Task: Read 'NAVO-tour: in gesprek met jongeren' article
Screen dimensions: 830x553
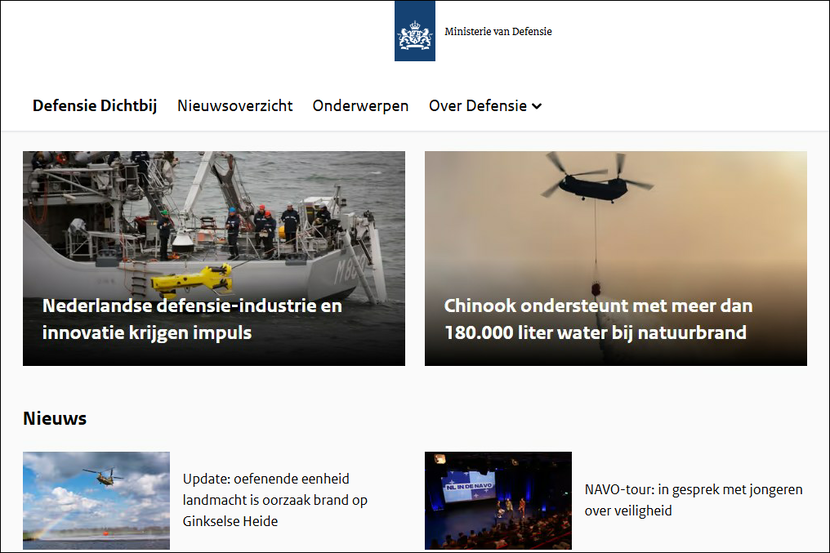Action: pyautogui.click(x=694, y=490)
